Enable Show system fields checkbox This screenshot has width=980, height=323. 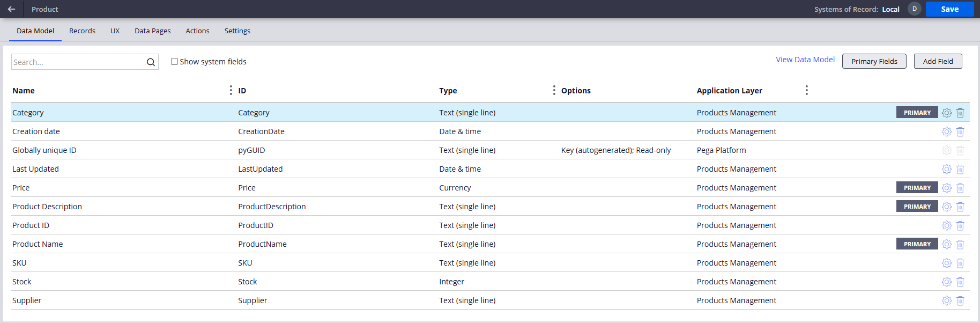click(x=174, y=62)
